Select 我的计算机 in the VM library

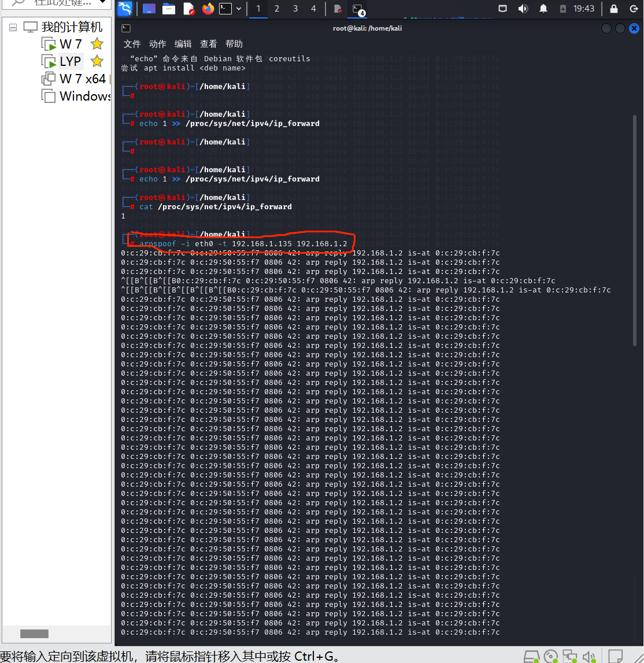pos(72,27)
